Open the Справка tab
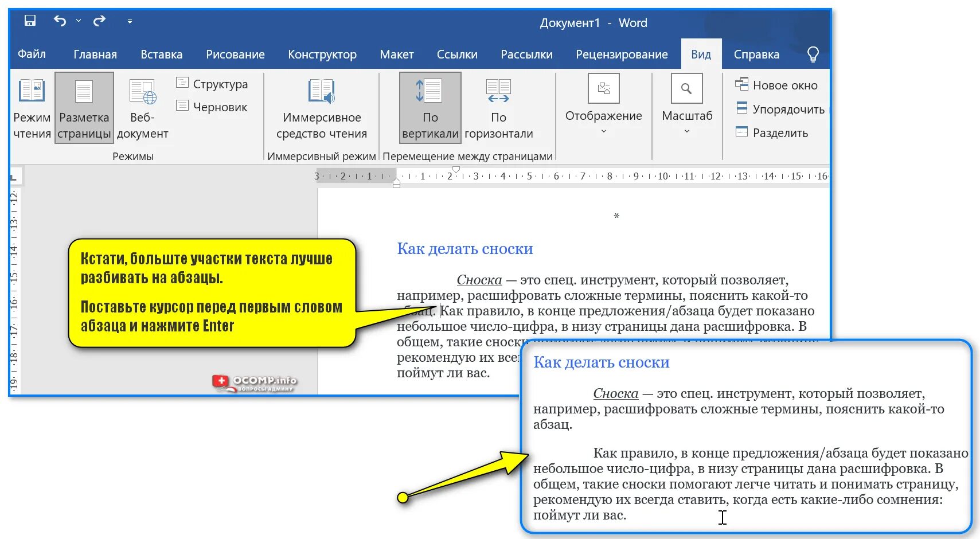 tap(756, 54)
